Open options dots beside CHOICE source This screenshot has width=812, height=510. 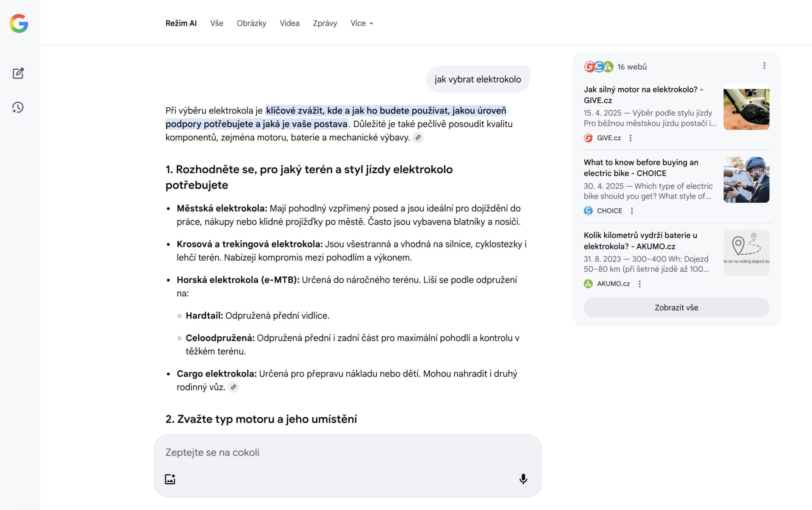(x=632, y=211)
